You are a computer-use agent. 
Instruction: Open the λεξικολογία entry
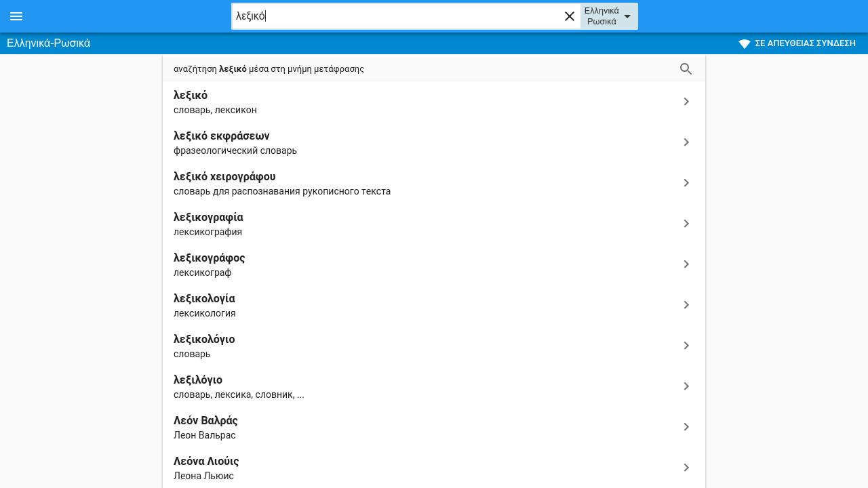point(434,305)
